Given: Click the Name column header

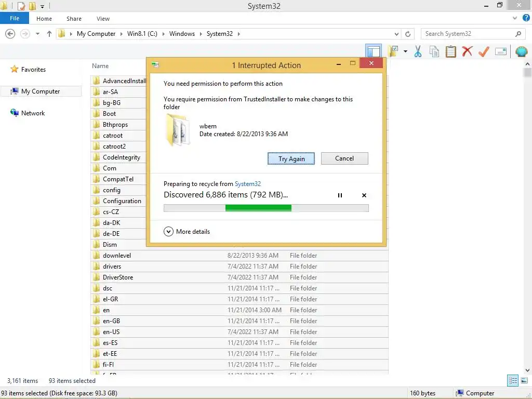Looking at the screenshot, I should coord(100,66).
